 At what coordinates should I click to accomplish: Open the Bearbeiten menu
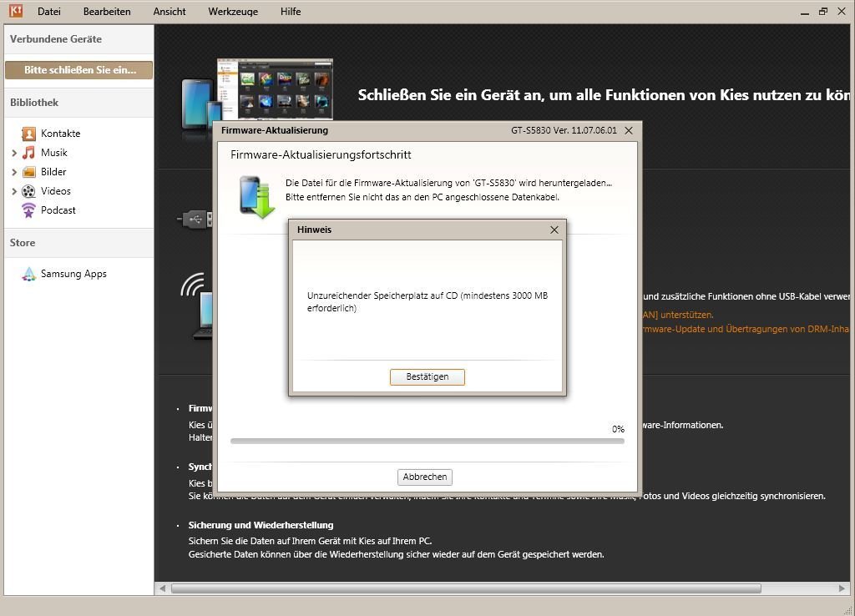coord(107,12)
